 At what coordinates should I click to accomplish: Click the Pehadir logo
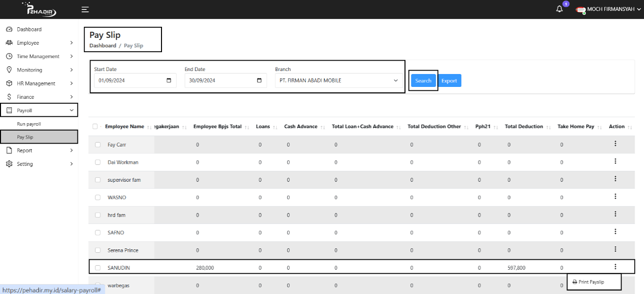coord(39,9)
